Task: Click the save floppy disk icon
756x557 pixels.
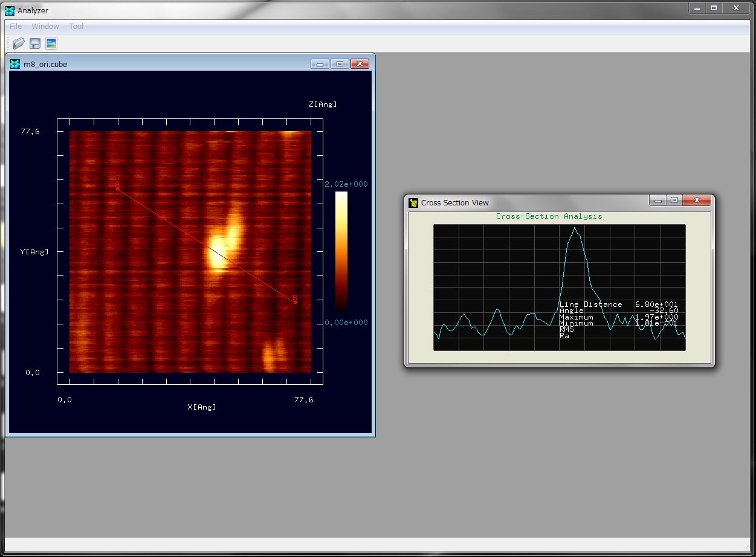Action: [35, 43]
